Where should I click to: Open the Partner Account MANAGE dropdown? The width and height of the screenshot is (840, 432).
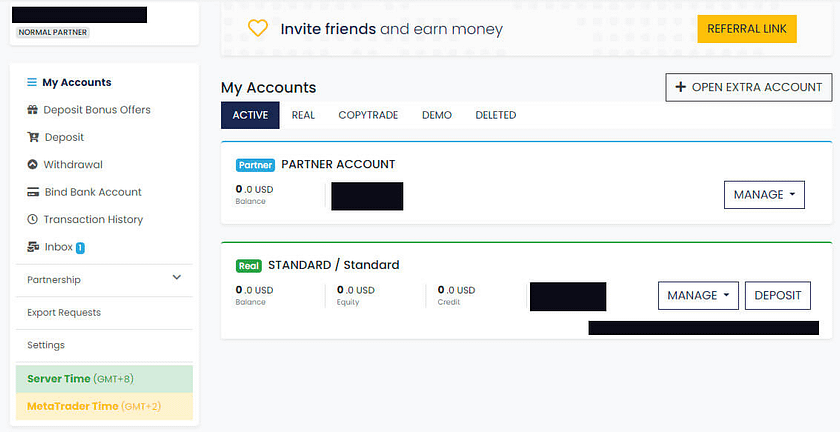[764, 195]
